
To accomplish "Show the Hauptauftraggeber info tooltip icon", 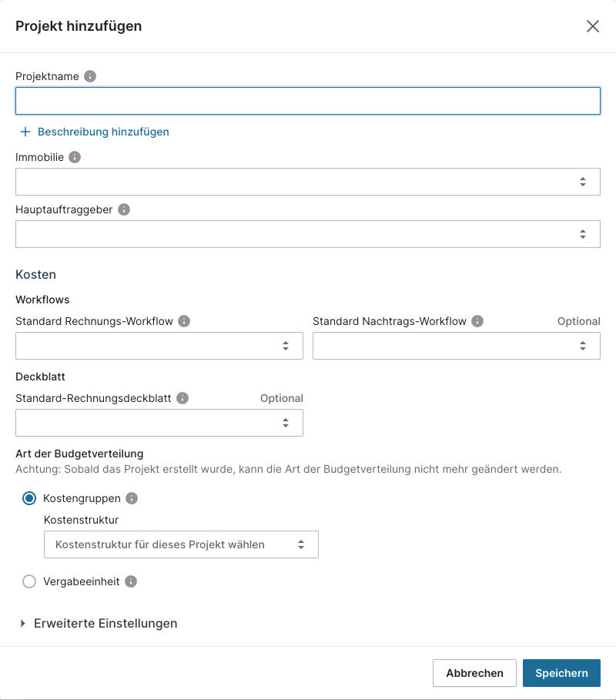I will coord(124,209).
